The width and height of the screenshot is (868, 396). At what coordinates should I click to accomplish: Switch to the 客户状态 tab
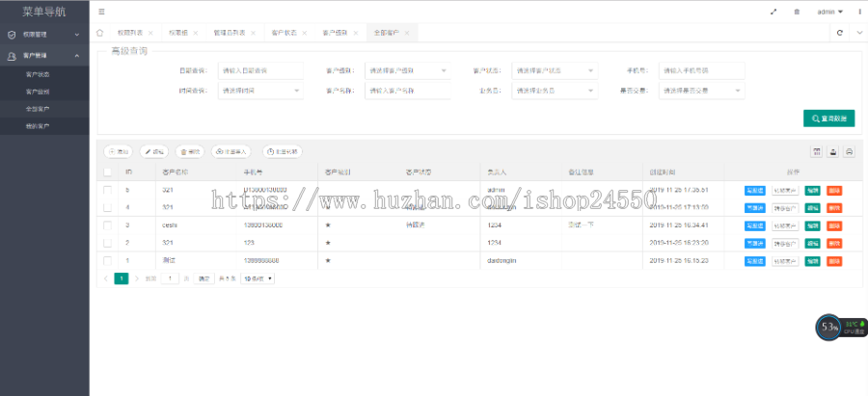[x=282, y=33]
